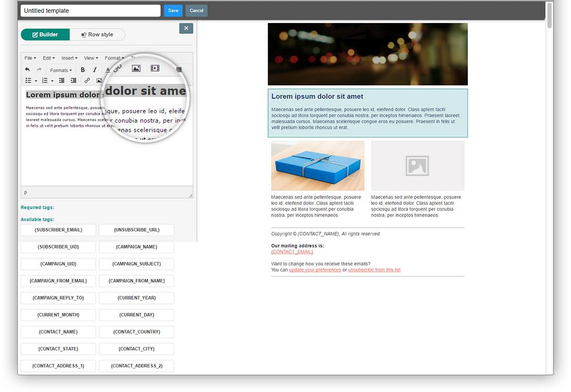571x392 pixels.
Task: Insert the {UNSUBSCRIBE_URL} tag
Action: 137,230
